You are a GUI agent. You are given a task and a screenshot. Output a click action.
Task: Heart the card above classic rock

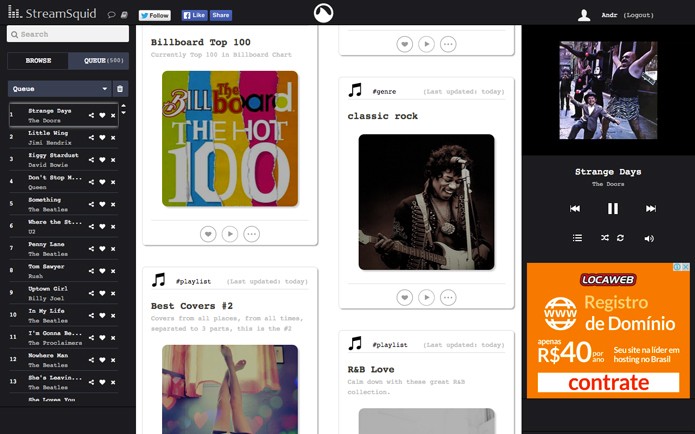pyautogui.click(x=405, y=44)
